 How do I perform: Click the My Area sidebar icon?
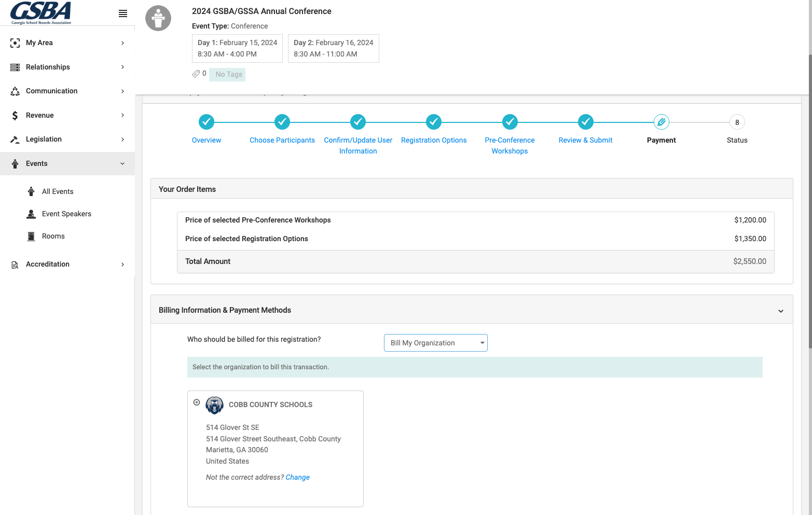point(15,43)
